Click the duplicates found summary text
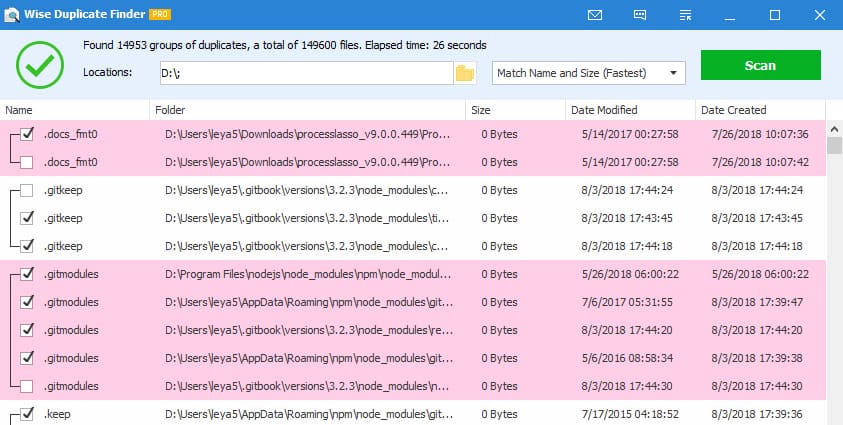 pos(284,45)
